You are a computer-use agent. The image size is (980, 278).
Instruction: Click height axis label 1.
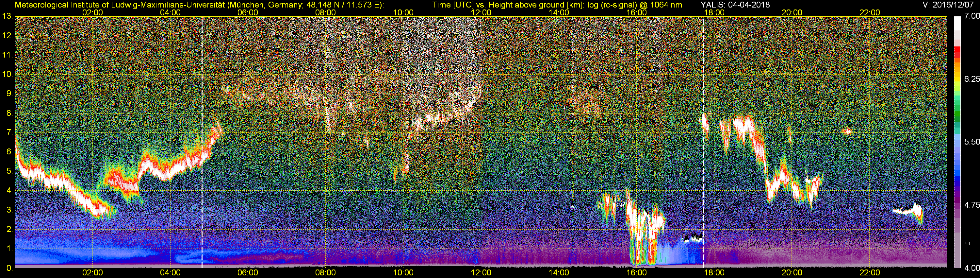point(9,249)
